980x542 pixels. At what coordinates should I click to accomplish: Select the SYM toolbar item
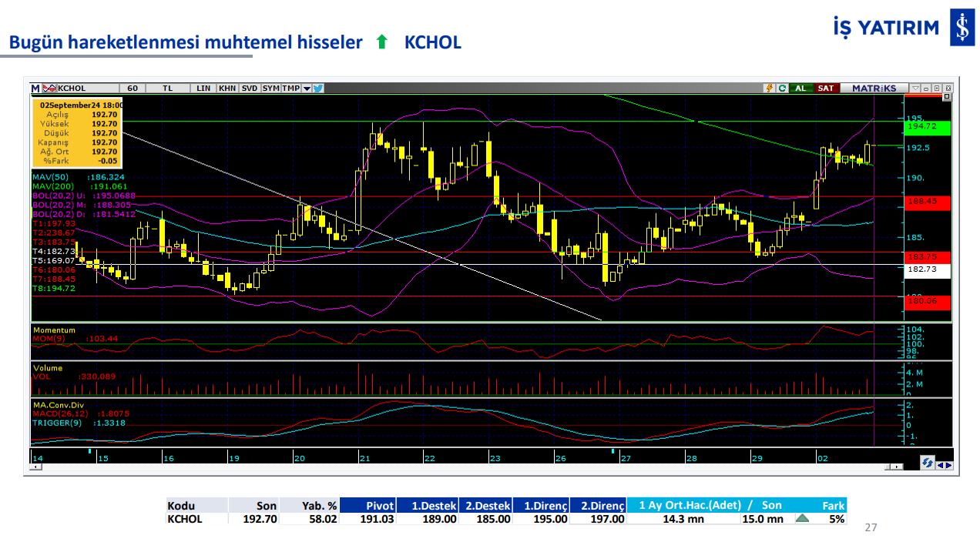point(271,89)
